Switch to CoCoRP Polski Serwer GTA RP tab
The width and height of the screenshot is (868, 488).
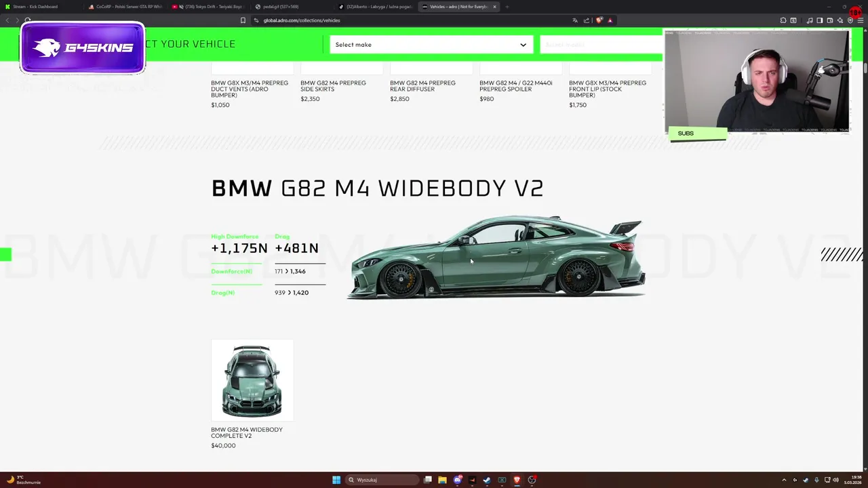[x=125, y=7]
